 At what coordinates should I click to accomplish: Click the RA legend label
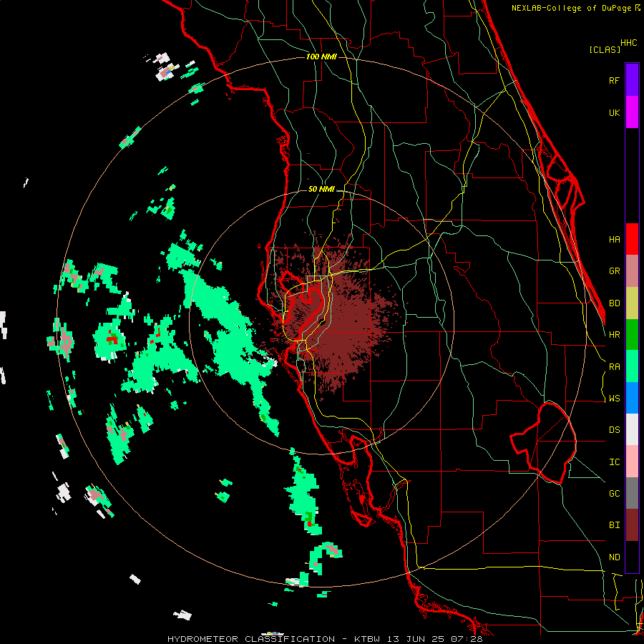click(614, 367)
